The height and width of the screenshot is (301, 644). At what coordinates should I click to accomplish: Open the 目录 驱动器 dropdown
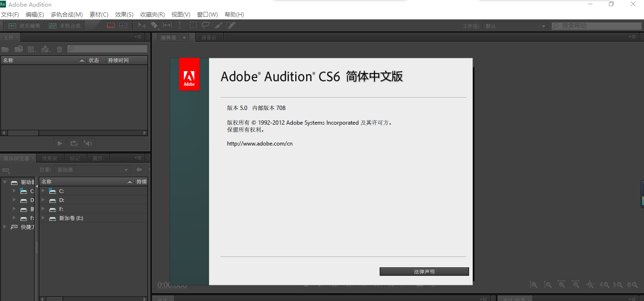[91, 170]
